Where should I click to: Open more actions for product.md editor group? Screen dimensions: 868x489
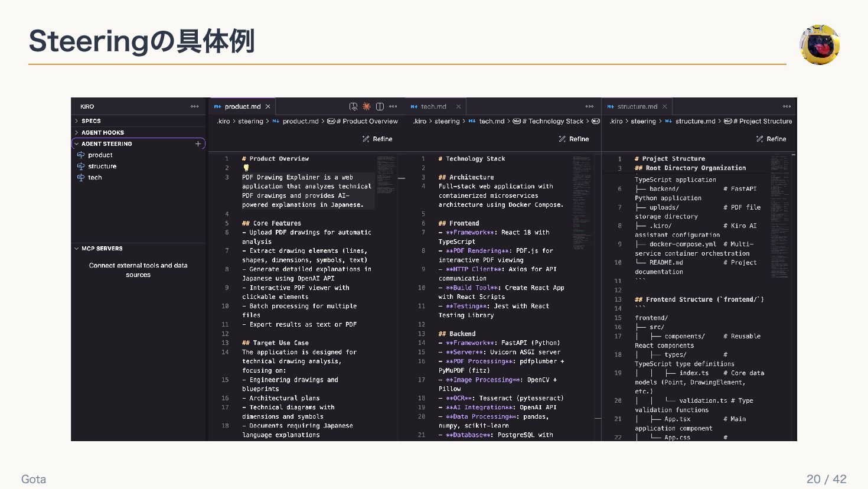[393, 107]
